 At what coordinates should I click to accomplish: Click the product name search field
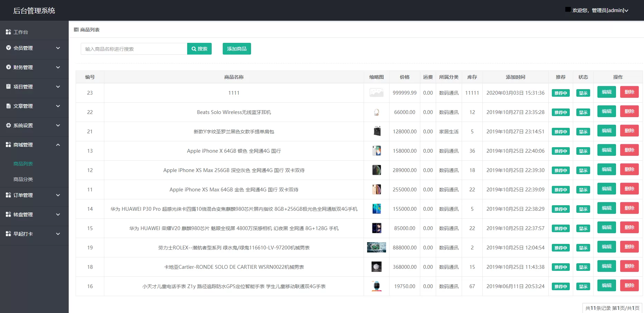coord(134,49)
